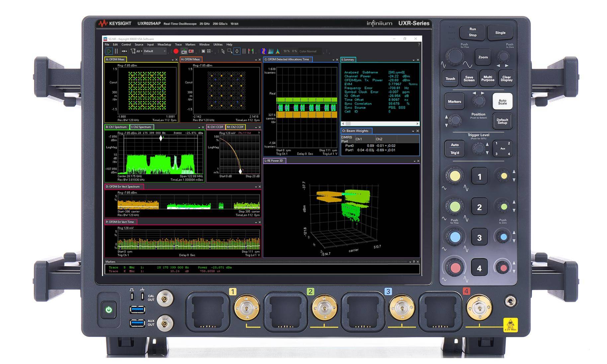The height and width of the screenshot is (364, 607).
Task: Click the marker diamond on Ch1 Spectrum trace
Action: [161, 138]
